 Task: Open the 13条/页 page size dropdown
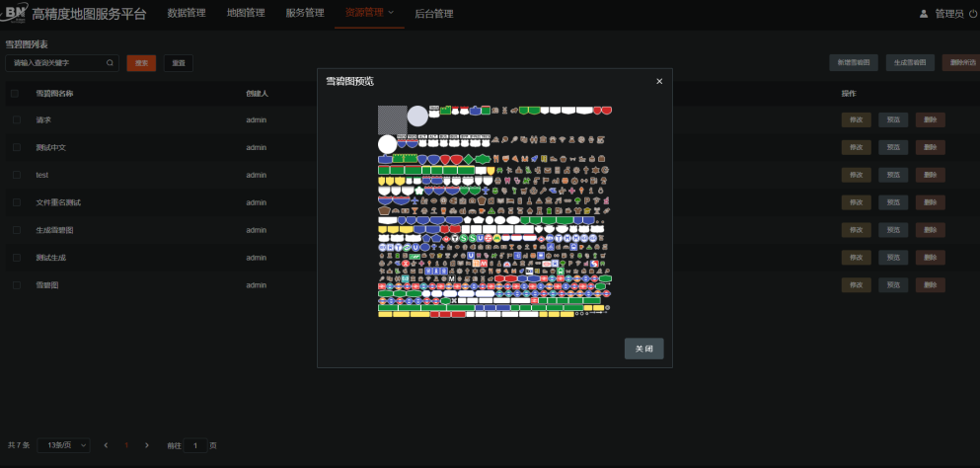(x=65, y=445)
